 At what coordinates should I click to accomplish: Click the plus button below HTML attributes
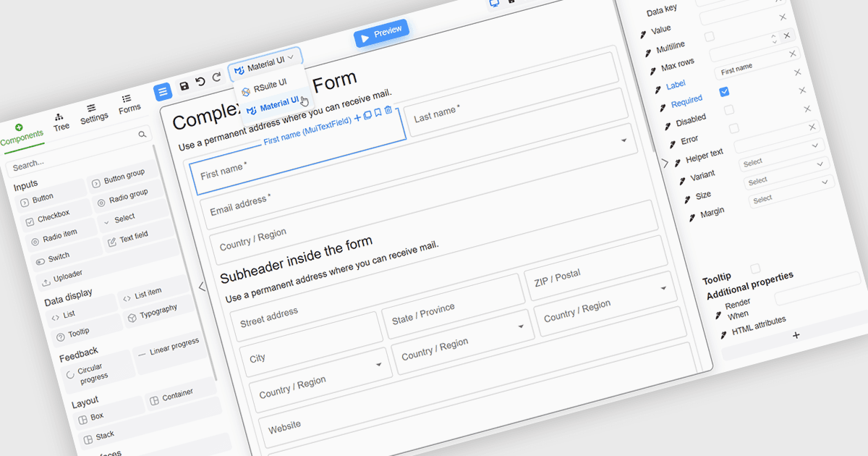(x=796, y=335)
